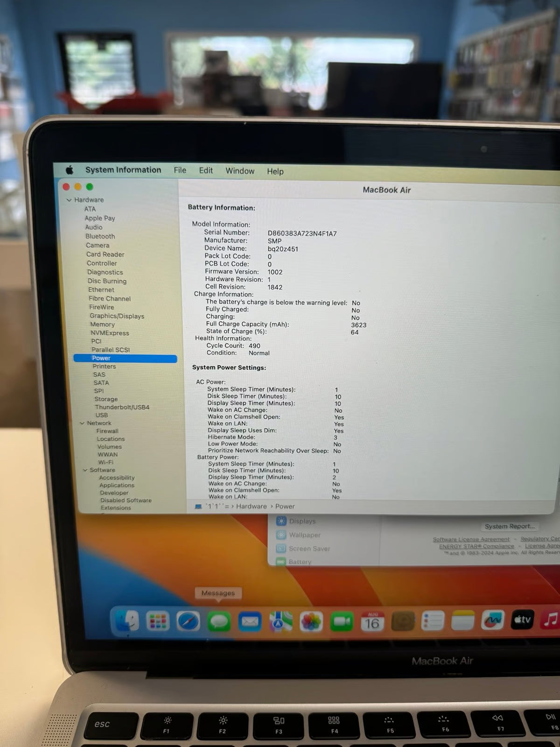The image size is (560, 747).
Task: Click Power in the path bar
Action: (285, 506)
